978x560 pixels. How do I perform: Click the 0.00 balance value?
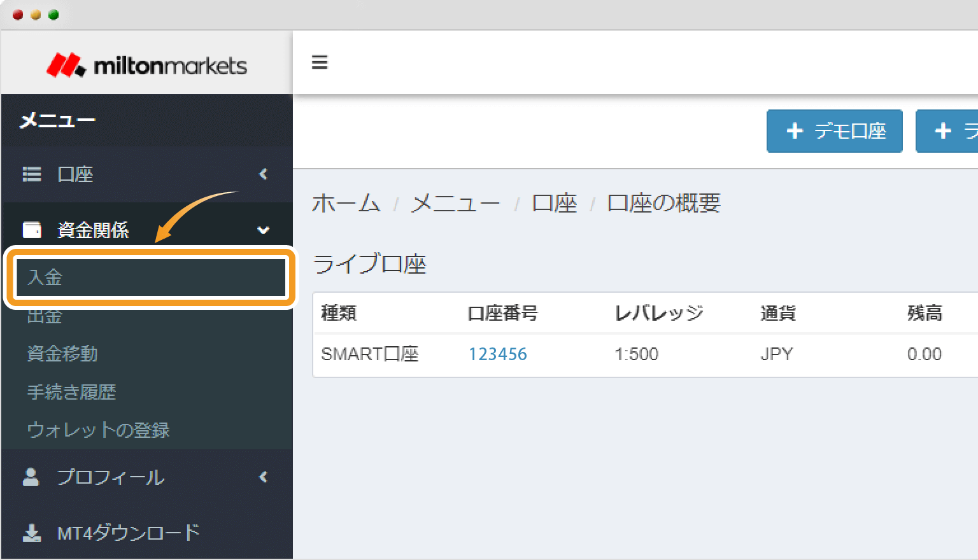pyautogui.click(x=925, y=354)
